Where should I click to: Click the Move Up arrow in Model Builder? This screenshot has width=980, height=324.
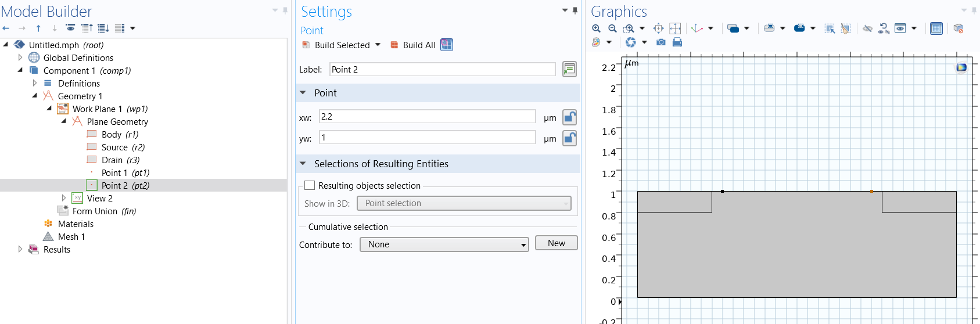[38, 28]
